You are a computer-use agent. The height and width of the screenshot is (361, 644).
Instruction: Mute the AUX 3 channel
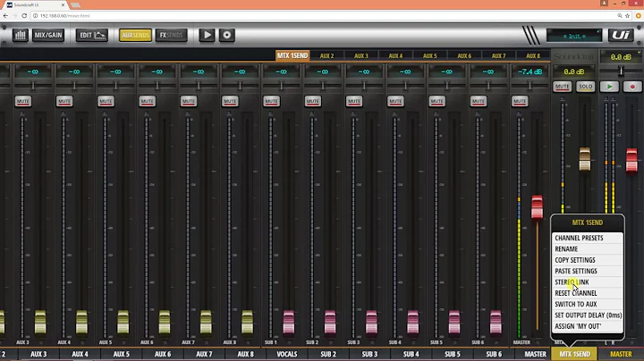coord(23,101)
